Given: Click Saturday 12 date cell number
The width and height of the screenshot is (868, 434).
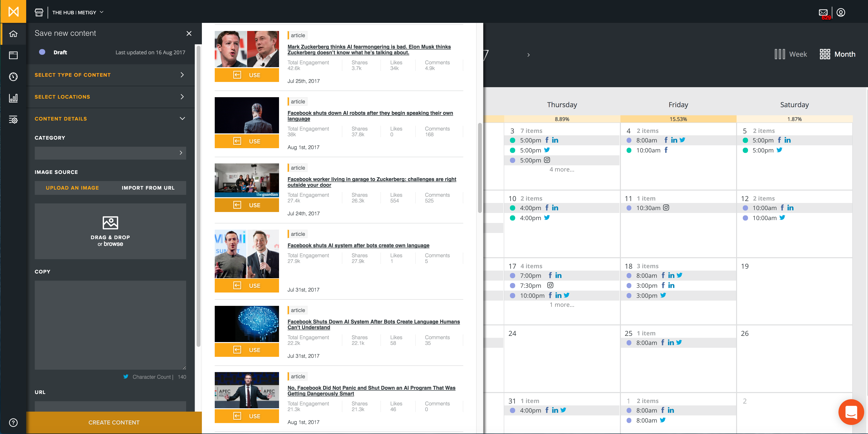Looking at the screenshot, I should 745,198.
